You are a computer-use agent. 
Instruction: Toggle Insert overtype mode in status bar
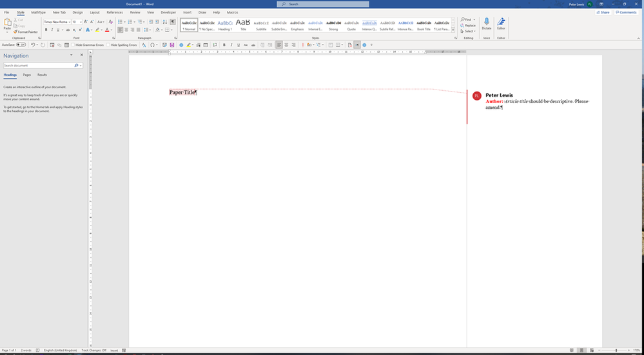114,350
